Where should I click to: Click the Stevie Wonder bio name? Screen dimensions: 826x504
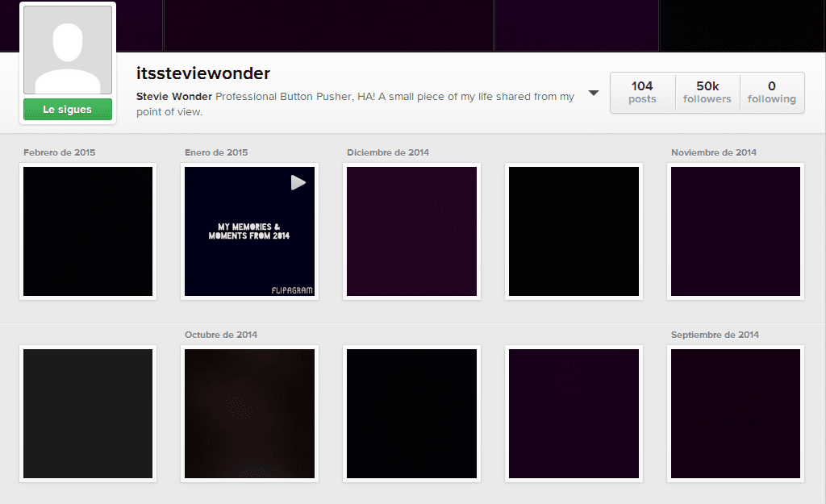tap(174, 97)
